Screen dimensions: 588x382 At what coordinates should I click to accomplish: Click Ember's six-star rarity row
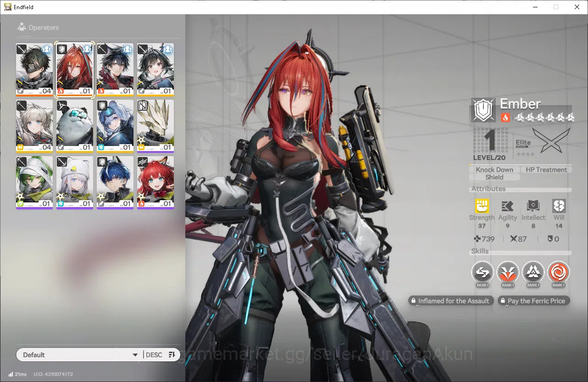[544, 118]
